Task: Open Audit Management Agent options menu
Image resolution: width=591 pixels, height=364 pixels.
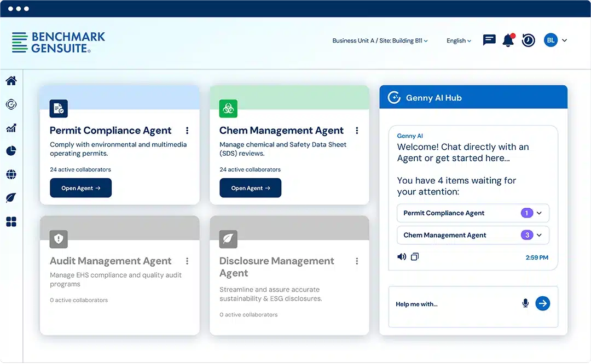Action: point(187,261)
